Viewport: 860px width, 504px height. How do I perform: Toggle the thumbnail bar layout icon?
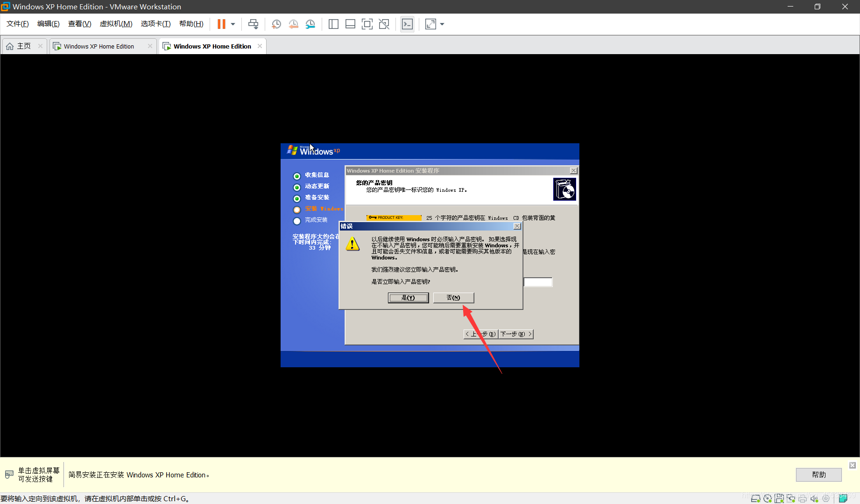[350, 24]
